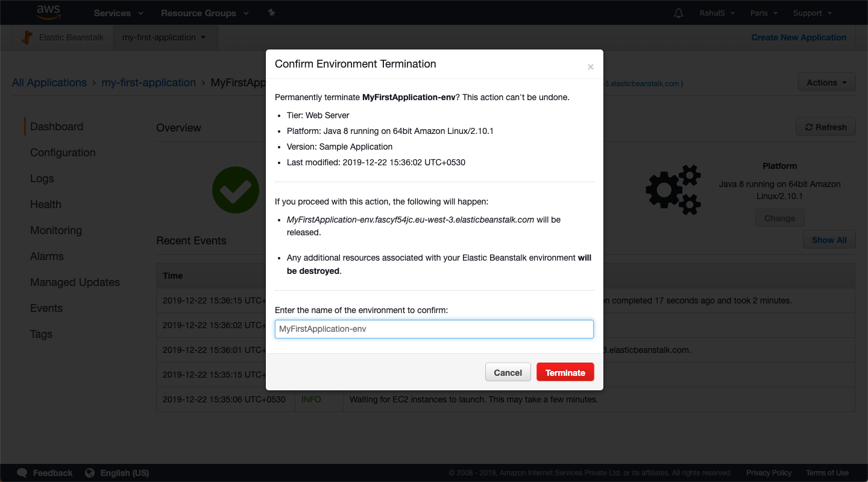The image size is (868, 482).
Task: Open the Services dropdown
Action: [x=118, y=12]
